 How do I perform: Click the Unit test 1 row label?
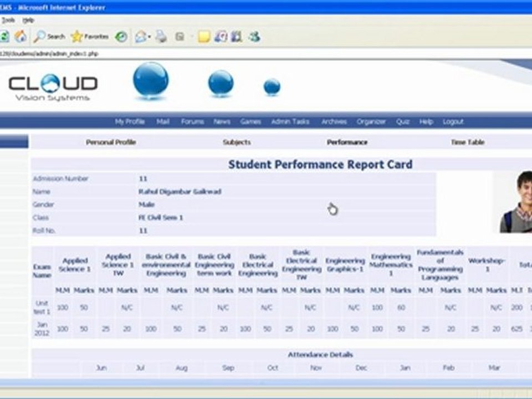42,308
